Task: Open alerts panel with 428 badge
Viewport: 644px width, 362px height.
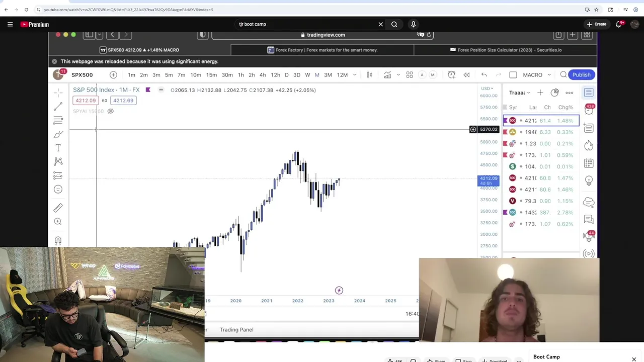Action: pos(589,109)
